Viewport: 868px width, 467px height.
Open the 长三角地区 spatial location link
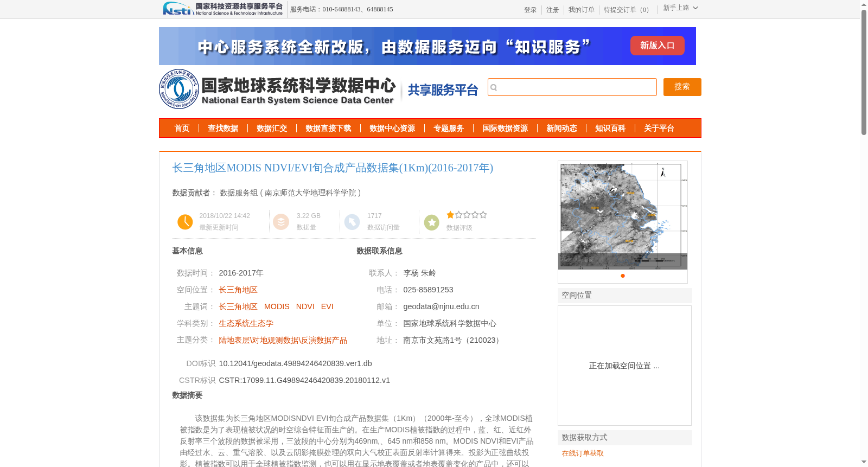click(x=238, y=290)
